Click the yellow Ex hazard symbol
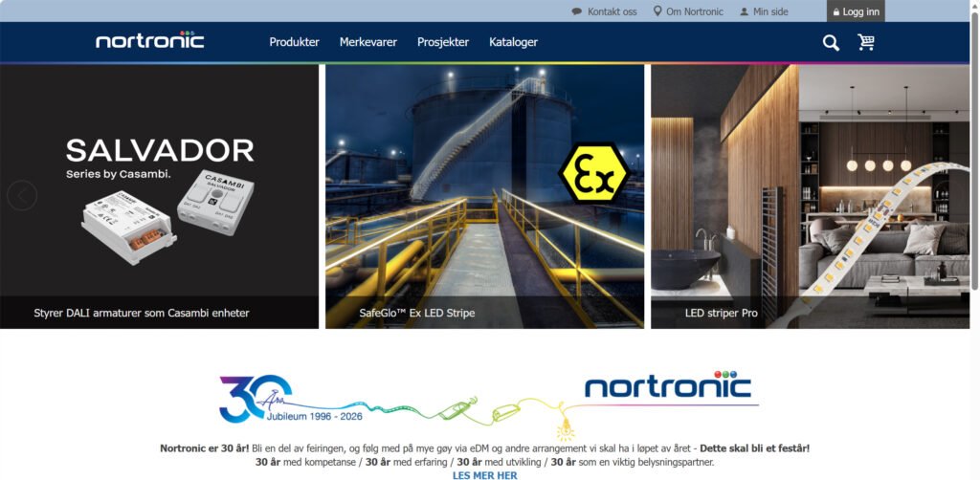The width and height of the screenshot is (980, 480). click(x=593, y=172)
